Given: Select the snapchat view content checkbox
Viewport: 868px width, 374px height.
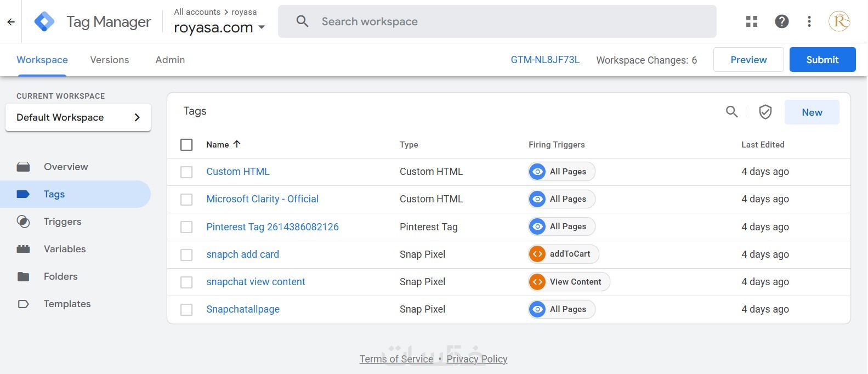Looking at the screenshot, I should tap(186, 282).
